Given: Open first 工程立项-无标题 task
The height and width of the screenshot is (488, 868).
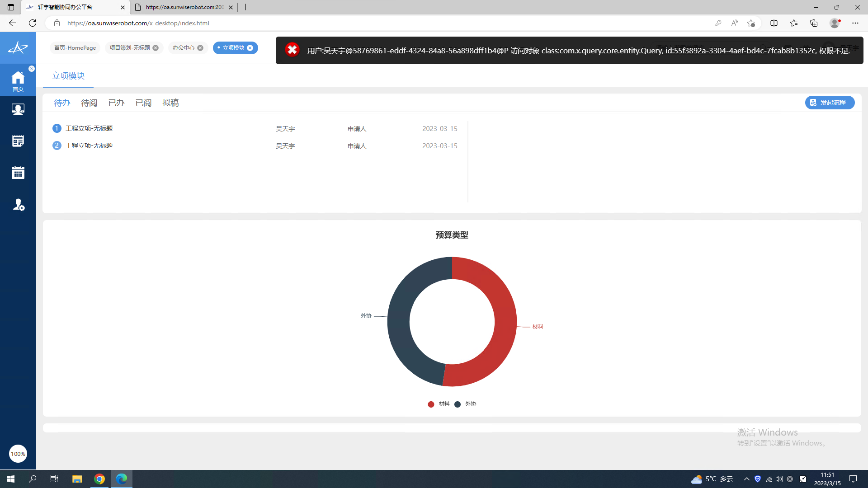Looking at the screenshot, I should pyautogui.click(x=89, y=128).
